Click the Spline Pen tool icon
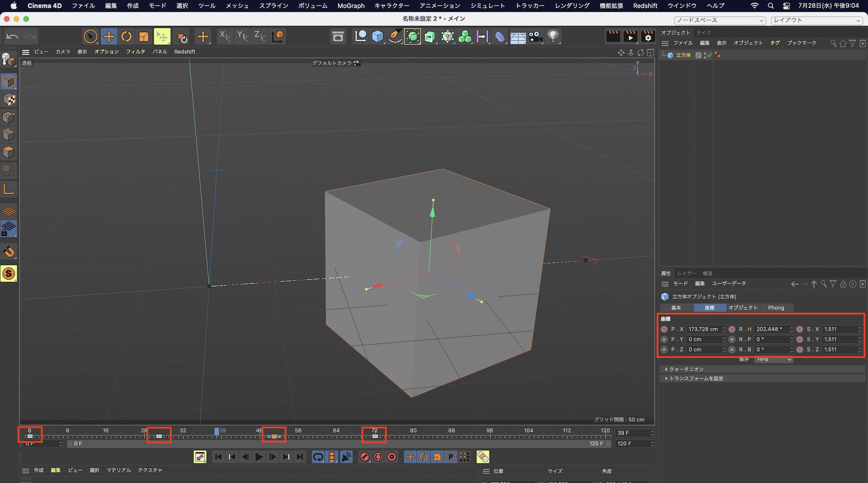 point(395,36)
